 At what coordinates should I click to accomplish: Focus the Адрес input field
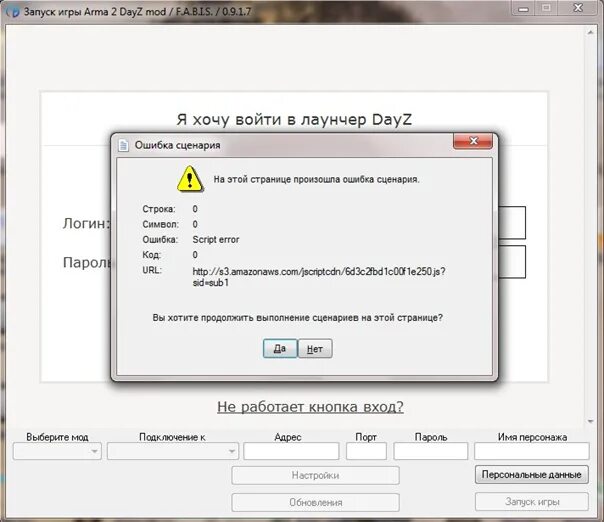pos(291,451)
